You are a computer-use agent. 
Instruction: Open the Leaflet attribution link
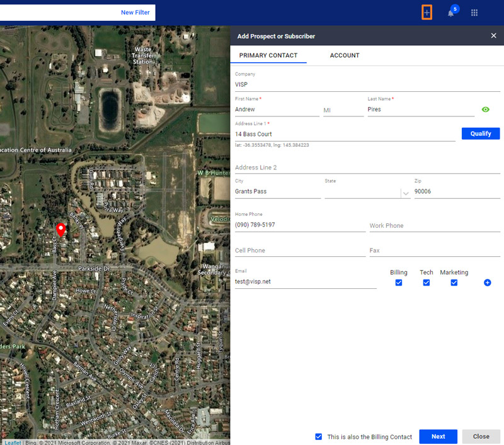click(x=13, y=442)
